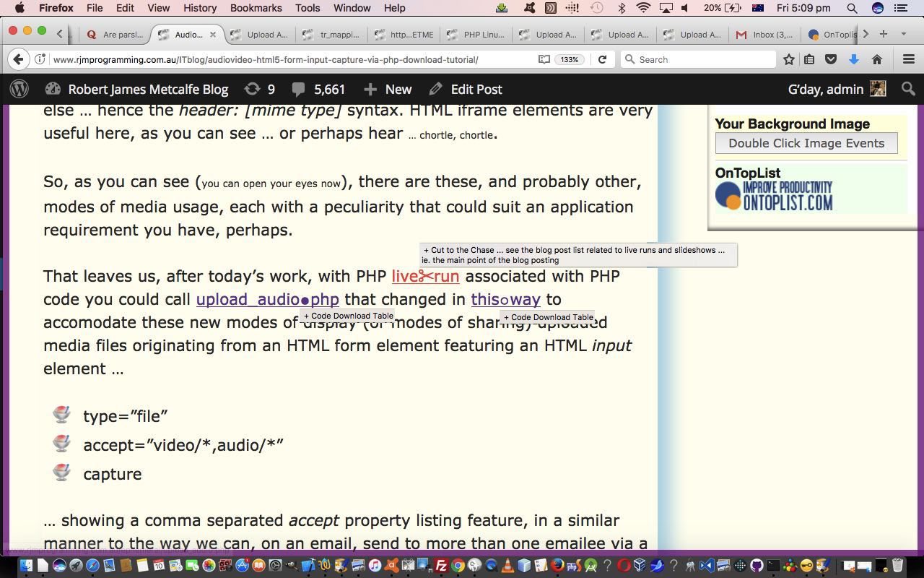Image resolution: width=924 pixels, height=578 pixels.
Task: Open the downloads arrow icon
Action: pyautogui.click(x=854, y=59)
